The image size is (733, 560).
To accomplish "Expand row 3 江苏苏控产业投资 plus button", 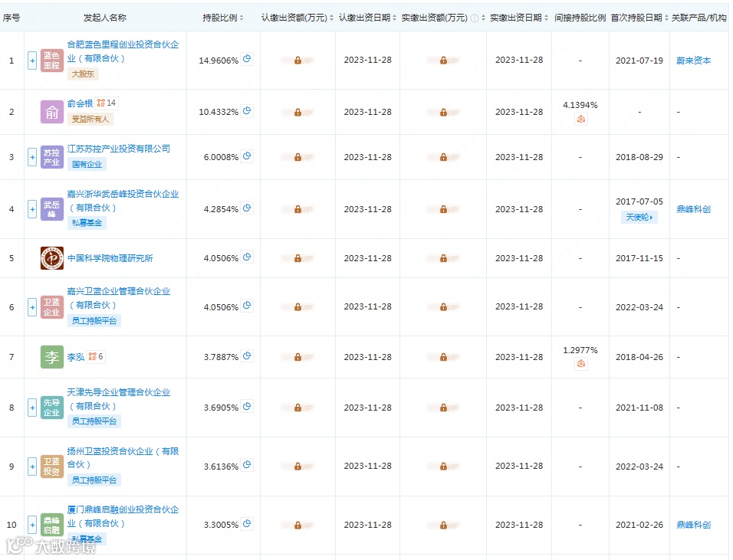I will [x=32, y=157].
